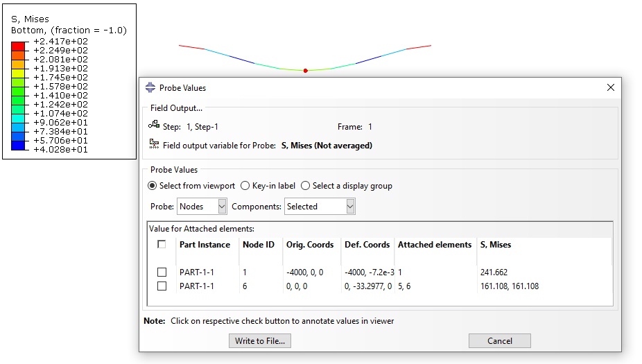Click the field output variable icon

(x=154, y=144)
